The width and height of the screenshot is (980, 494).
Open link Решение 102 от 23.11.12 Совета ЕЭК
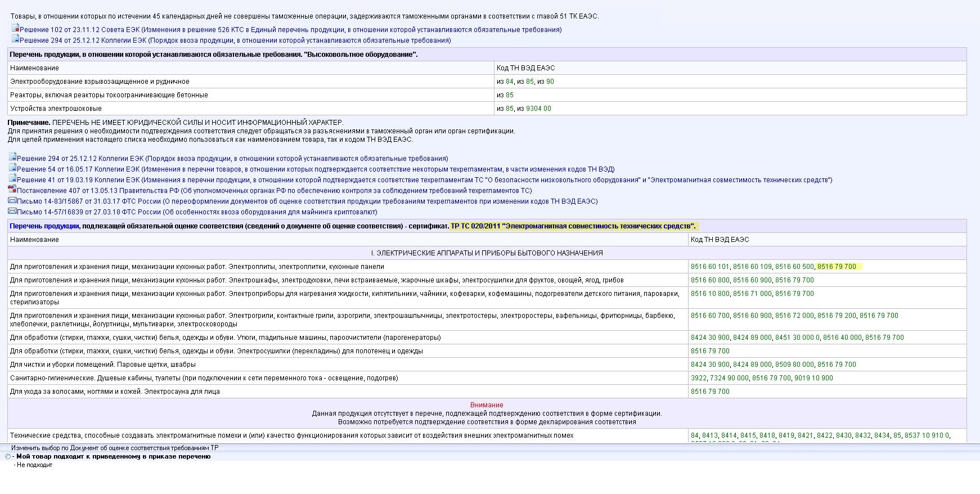click(291, 30)
